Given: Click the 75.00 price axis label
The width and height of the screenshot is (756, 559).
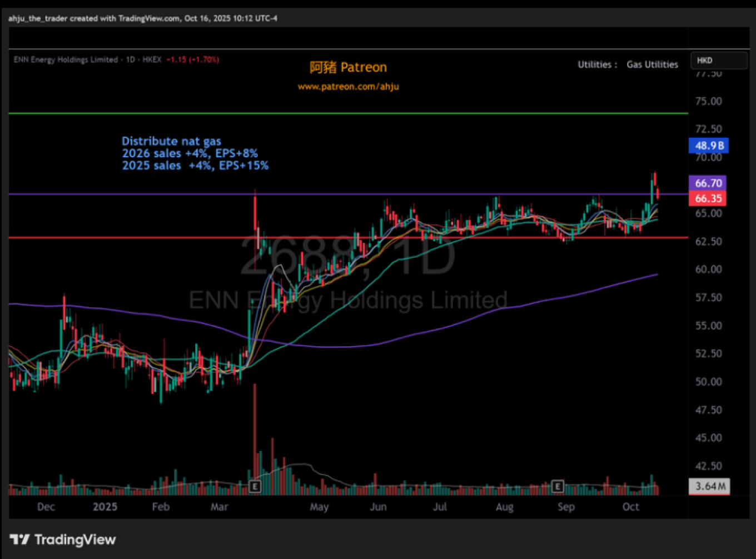Looking at the screenshot, I should [x=708, y=101].
